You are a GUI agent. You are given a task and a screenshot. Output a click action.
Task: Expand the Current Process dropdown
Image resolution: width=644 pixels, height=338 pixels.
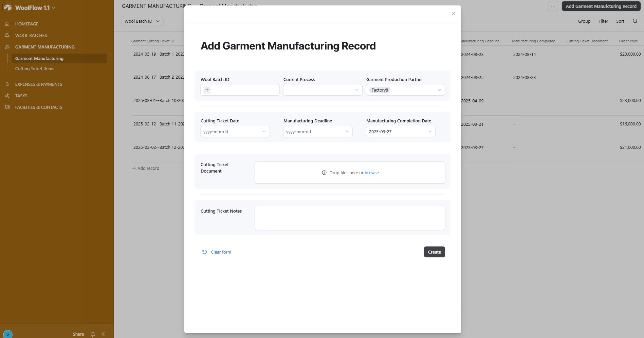(x=323, y=90)
